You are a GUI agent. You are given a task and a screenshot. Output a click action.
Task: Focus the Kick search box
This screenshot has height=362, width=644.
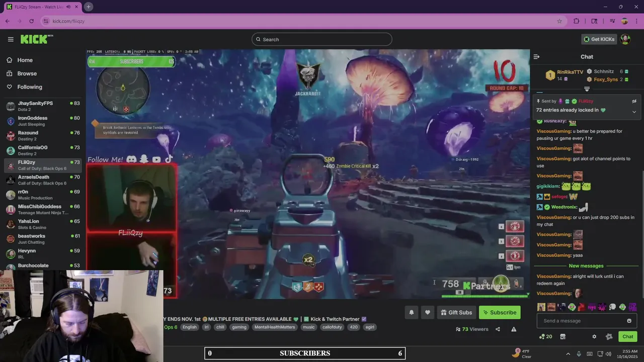coord(322,39)
